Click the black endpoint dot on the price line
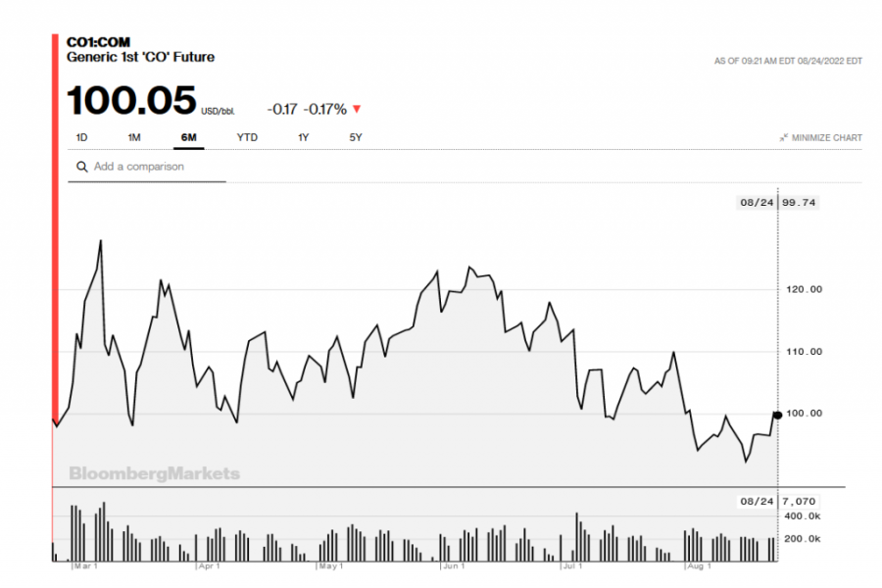The width and height of the screenshot is (882, 588). pyautogui.click(x=777, y=415)
